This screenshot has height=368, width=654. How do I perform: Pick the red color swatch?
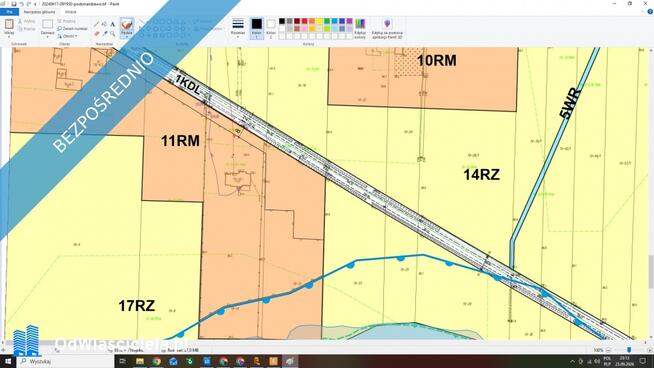point(304,21)
